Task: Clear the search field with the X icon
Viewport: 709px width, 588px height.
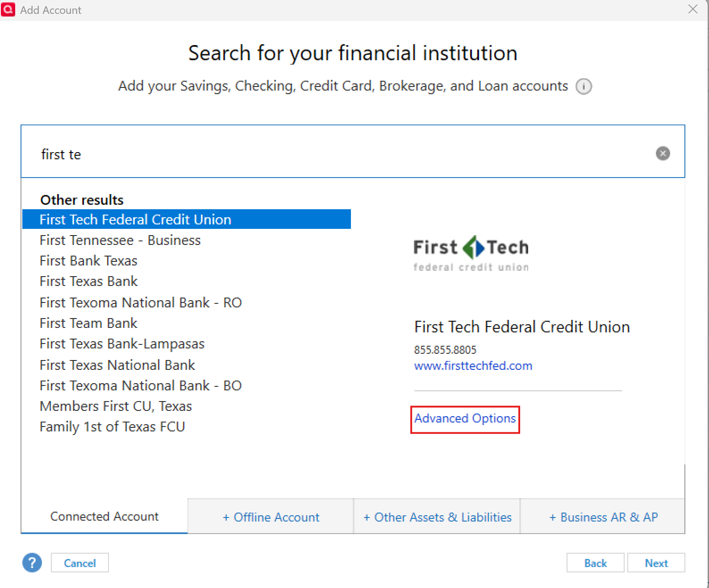Action: click(x=663, y=153)
